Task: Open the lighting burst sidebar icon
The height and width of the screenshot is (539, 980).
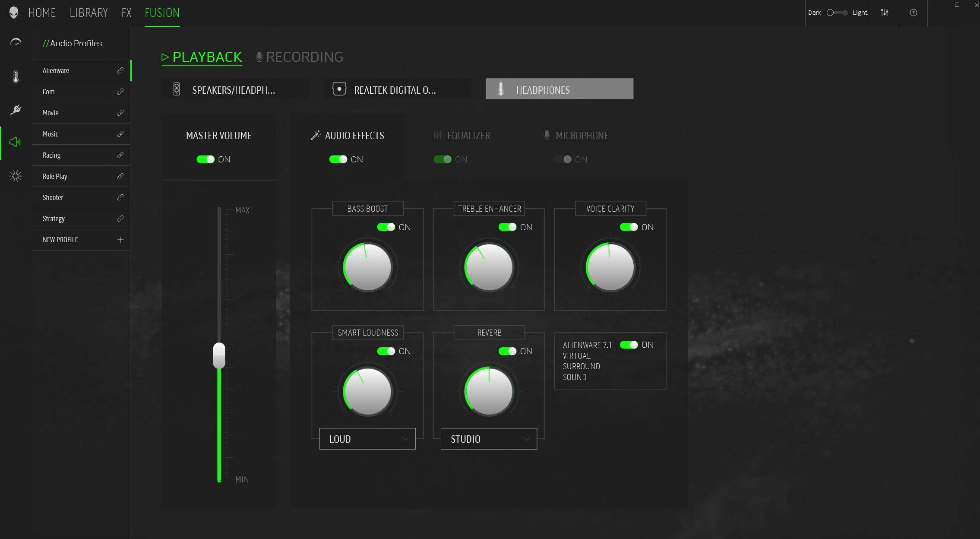Action: [x=16, y=176]
